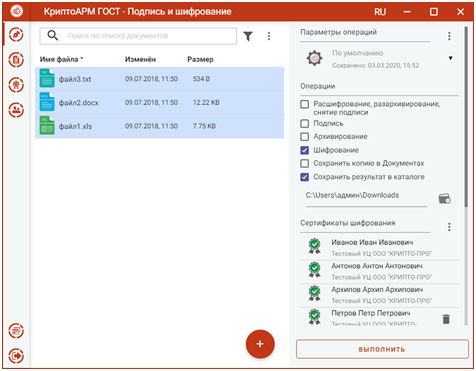
Task: Delete the Петров Петр Петрович certificate
Action: (446, 319)
